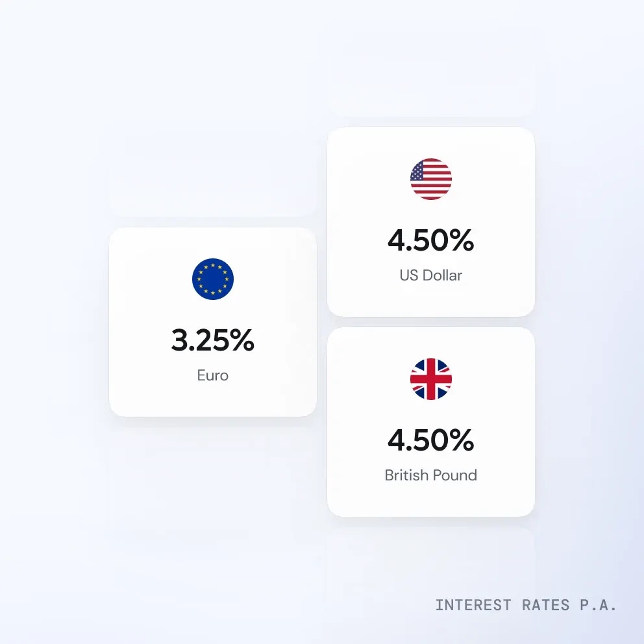Click the Union Jack flag icon
Screen dimensions: 644x644
click(x=431, y=379)
